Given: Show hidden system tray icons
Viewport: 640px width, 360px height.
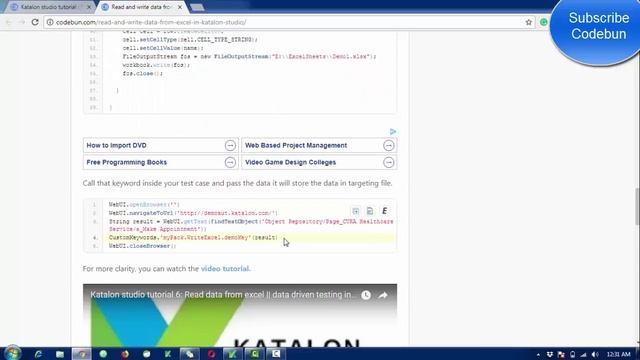Looking at the screenshot, I should pos(538,354).
